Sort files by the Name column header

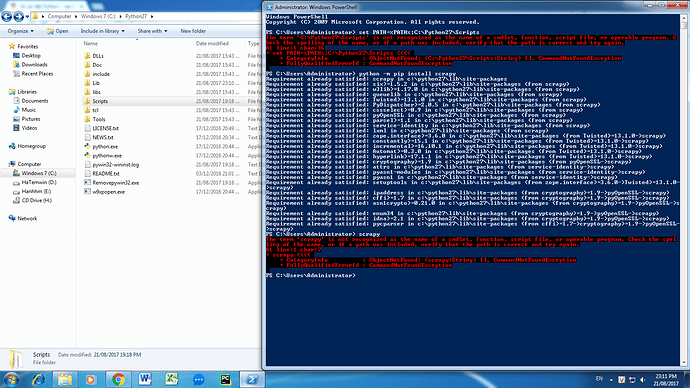tap(137, 44)
